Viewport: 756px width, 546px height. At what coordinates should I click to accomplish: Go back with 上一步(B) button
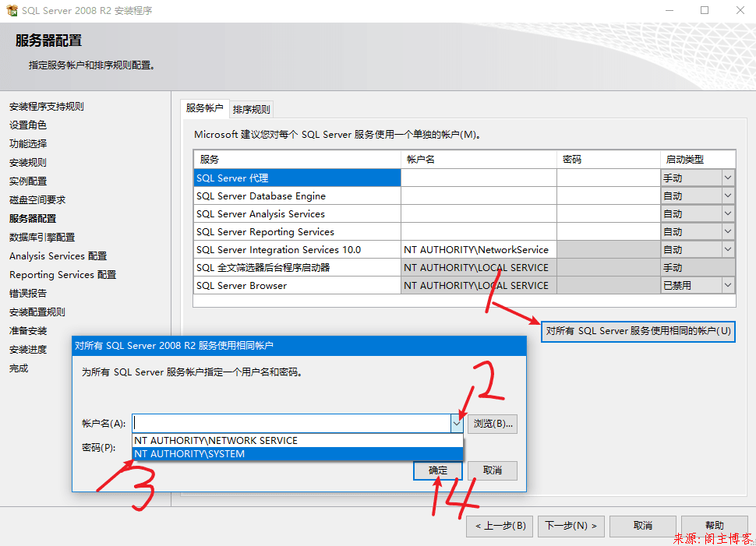pyautogui.click(x=500, y=526)
